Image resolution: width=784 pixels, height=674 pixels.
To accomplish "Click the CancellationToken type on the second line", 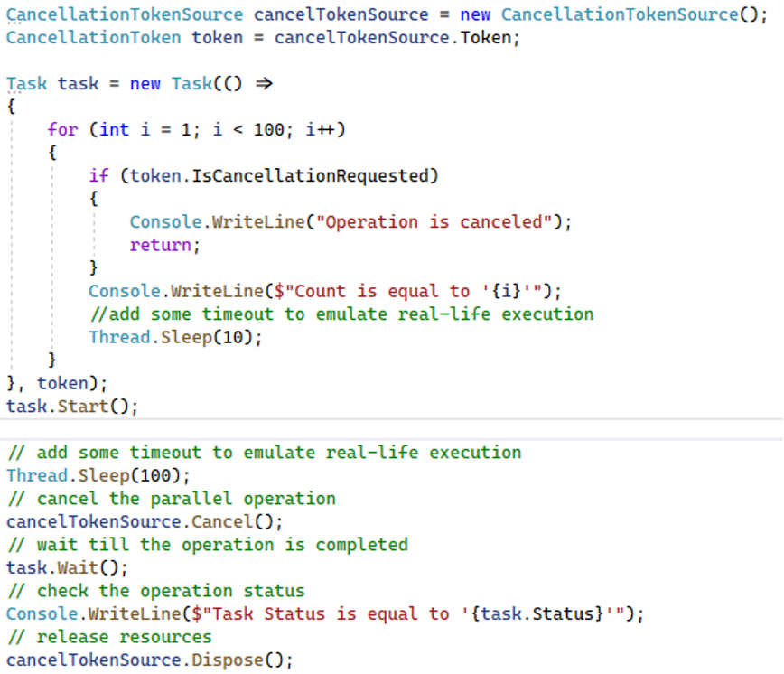I will pos(93,38).
